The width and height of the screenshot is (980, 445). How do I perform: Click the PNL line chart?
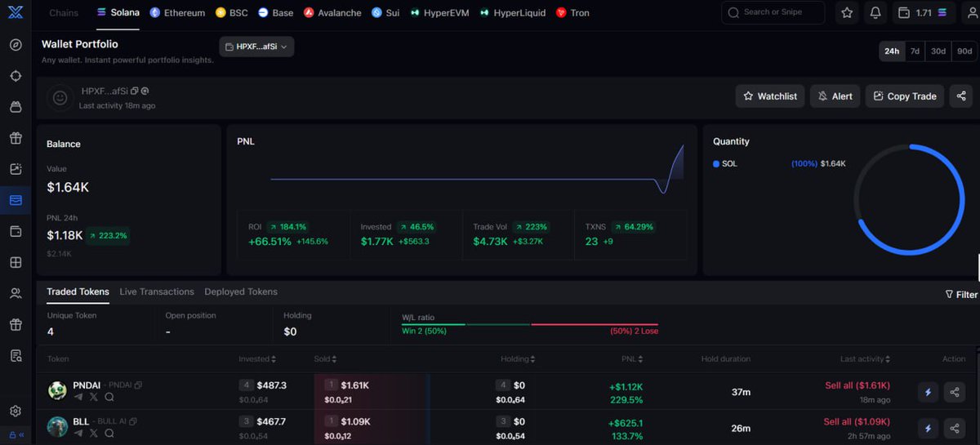(478, 170)
